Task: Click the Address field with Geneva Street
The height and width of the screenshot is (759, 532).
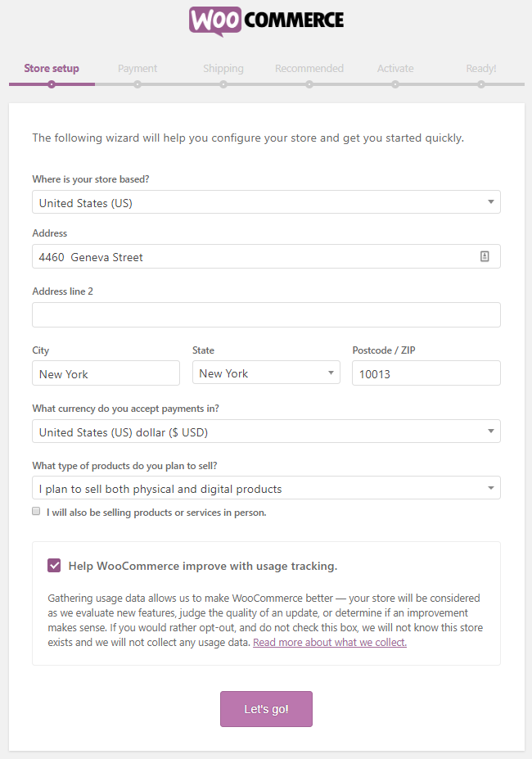Action: (254, 256)
